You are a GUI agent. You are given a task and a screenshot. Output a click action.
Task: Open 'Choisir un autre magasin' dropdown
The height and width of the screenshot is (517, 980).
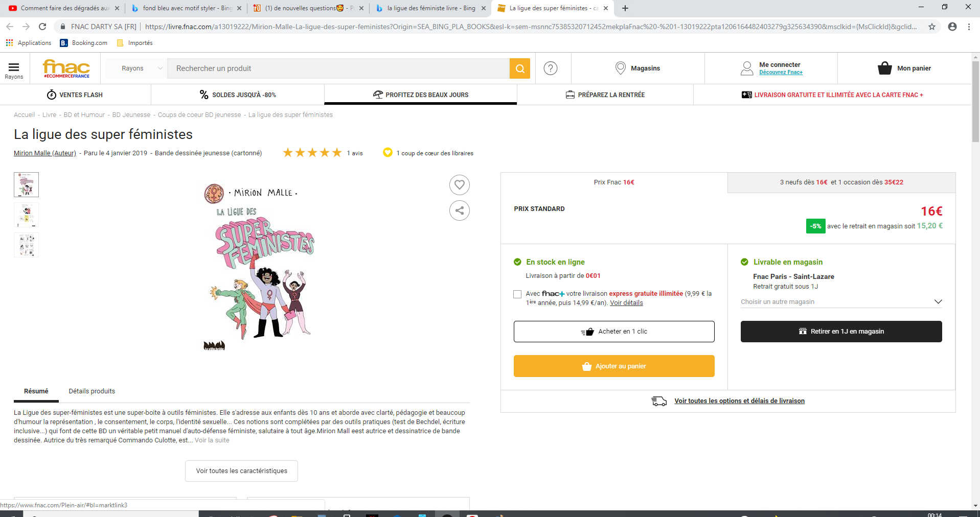pyautogui.click(x=841, y=302)
